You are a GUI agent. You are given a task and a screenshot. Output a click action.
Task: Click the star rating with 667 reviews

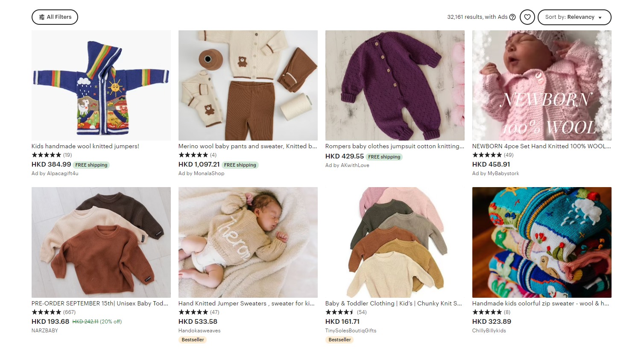coord(47,312)
